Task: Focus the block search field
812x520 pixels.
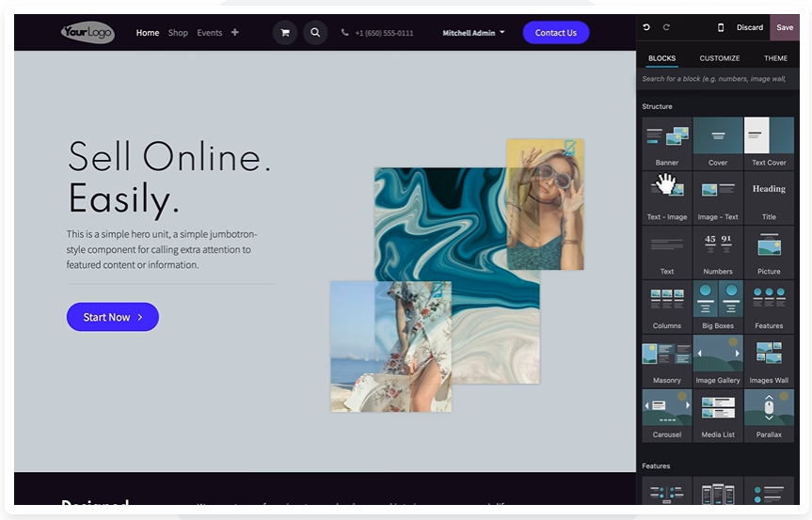Action: (x=717, y=79)
